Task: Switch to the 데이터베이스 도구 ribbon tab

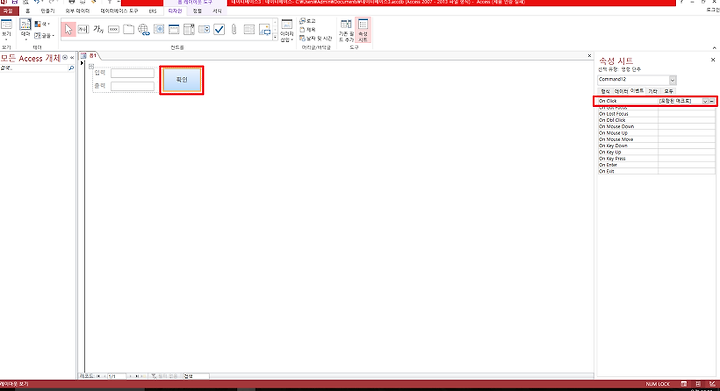Action: pos(119,11)
